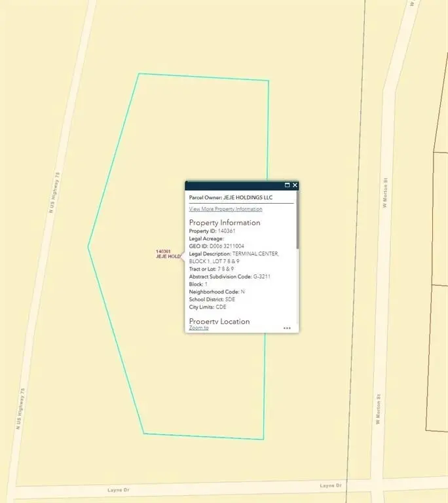Click the Zoom to link
The height and width of the screenshot is (503, 448).
click(x=198, y=327)
